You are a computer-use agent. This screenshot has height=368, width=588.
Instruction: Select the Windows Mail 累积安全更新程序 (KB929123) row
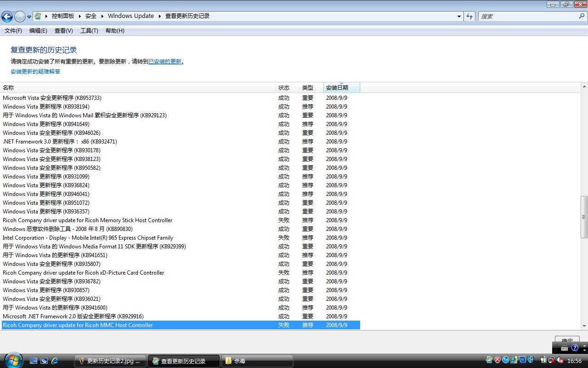coord(181,115)
